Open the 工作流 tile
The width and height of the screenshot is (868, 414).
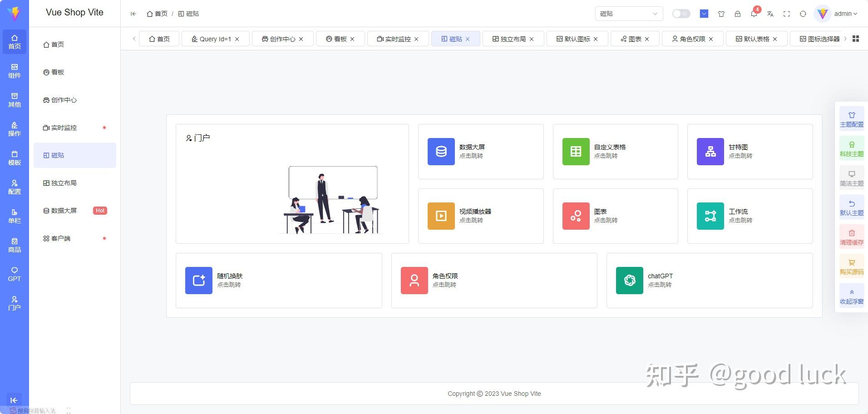[x=750, y=216]
